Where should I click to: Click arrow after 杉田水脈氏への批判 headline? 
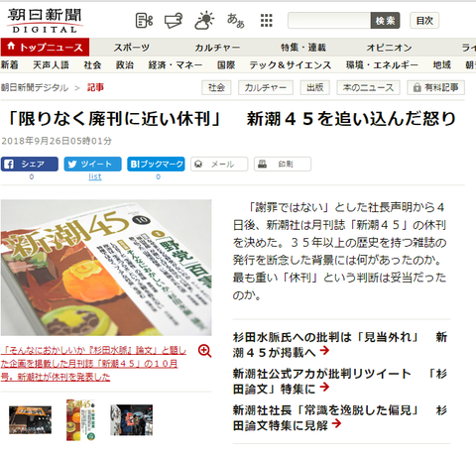click(325, 350)
